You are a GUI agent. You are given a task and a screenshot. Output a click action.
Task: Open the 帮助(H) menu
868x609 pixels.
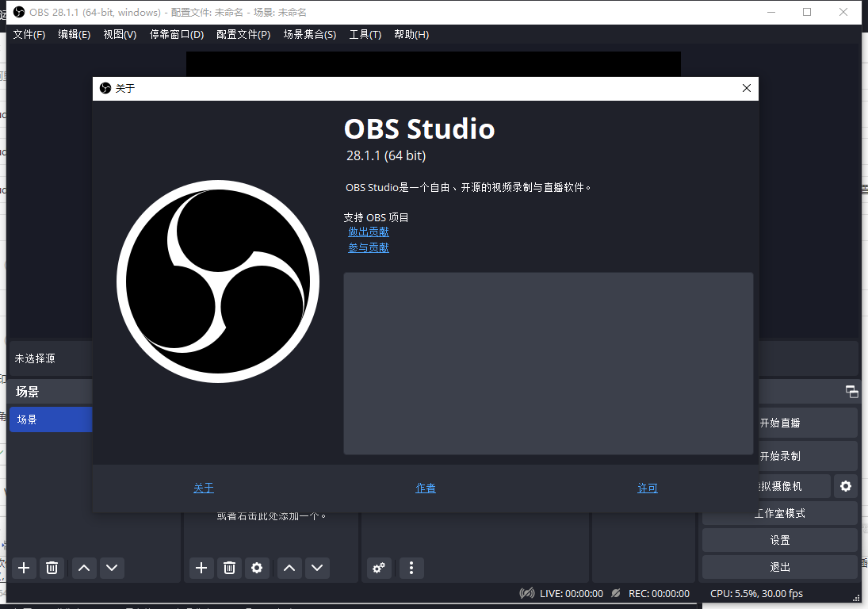(411, 34)
